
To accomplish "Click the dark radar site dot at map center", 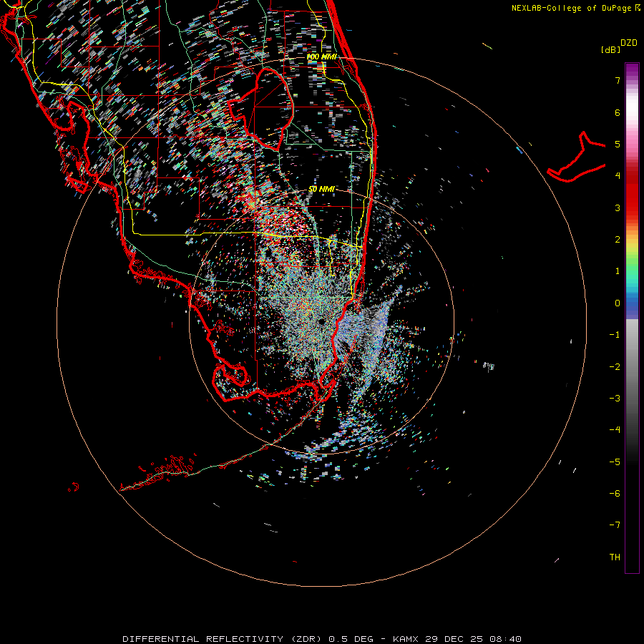I will coord(321,321).
